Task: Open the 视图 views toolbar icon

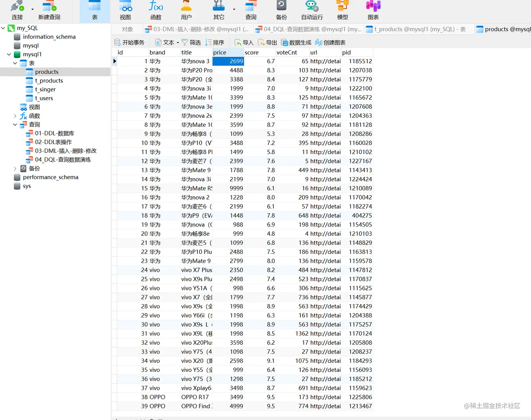Action: (x=125, y=11)
